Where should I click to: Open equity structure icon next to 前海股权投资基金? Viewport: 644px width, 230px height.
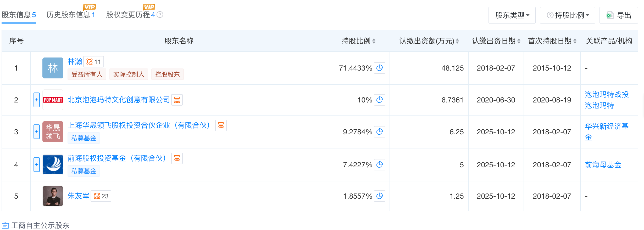click(177, 158)
